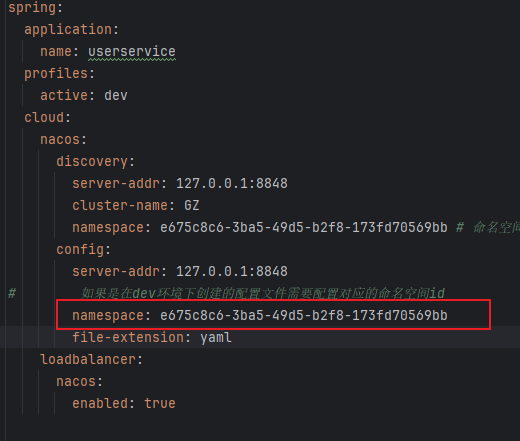The image size is (520, 441).
Task: Click discovery server-addr value 127.0.0.1:8848
Action: (232, 183)
